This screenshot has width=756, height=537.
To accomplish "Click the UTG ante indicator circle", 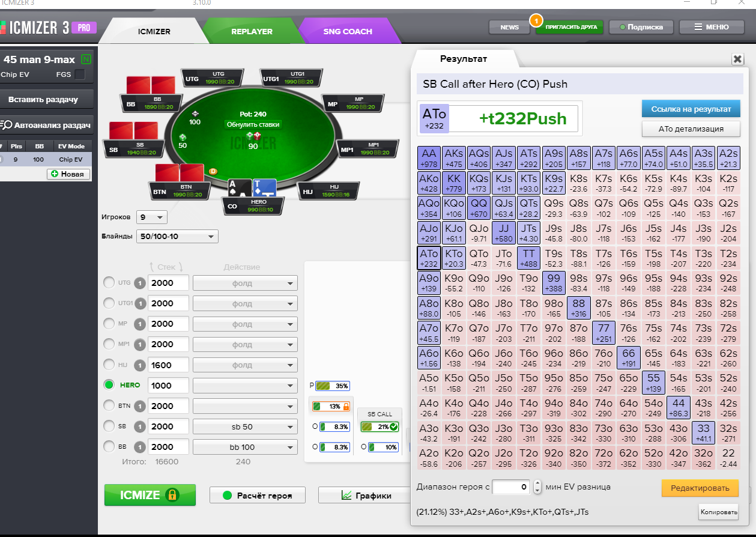I will pyautogui.click(x=139, y=283).
